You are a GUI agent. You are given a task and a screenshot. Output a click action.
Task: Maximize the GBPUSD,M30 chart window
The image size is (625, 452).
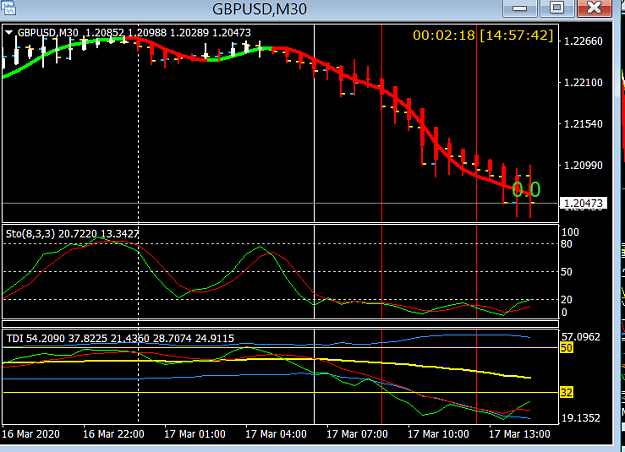pos(556,8)
